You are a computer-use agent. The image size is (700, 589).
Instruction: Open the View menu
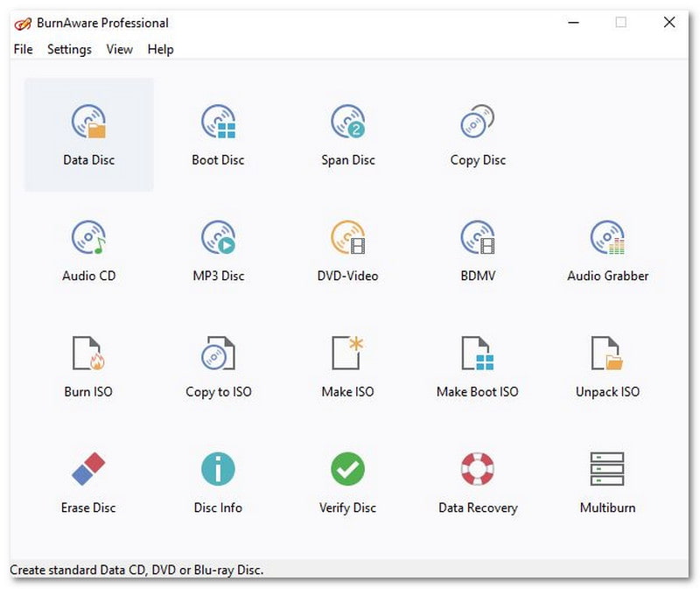(x=119, y=49)
